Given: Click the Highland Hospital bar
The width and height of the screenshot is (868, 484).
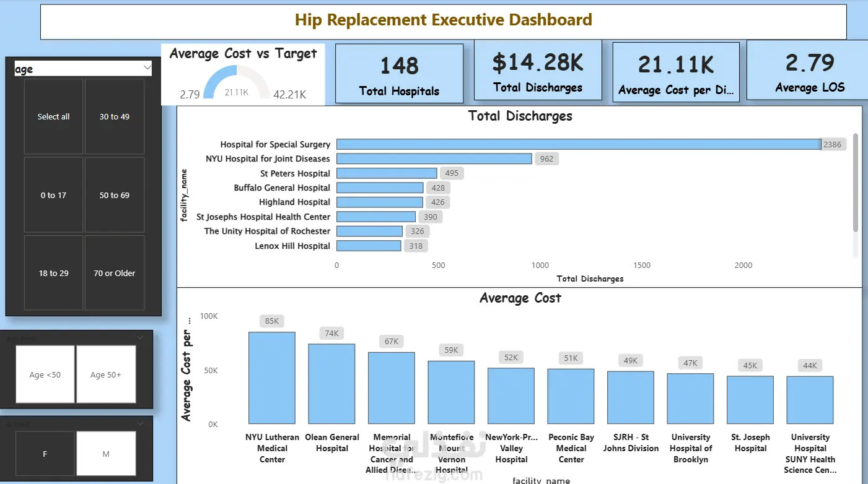Looking at the screenshot, I should pyautogui.click(x=380, y=202).
